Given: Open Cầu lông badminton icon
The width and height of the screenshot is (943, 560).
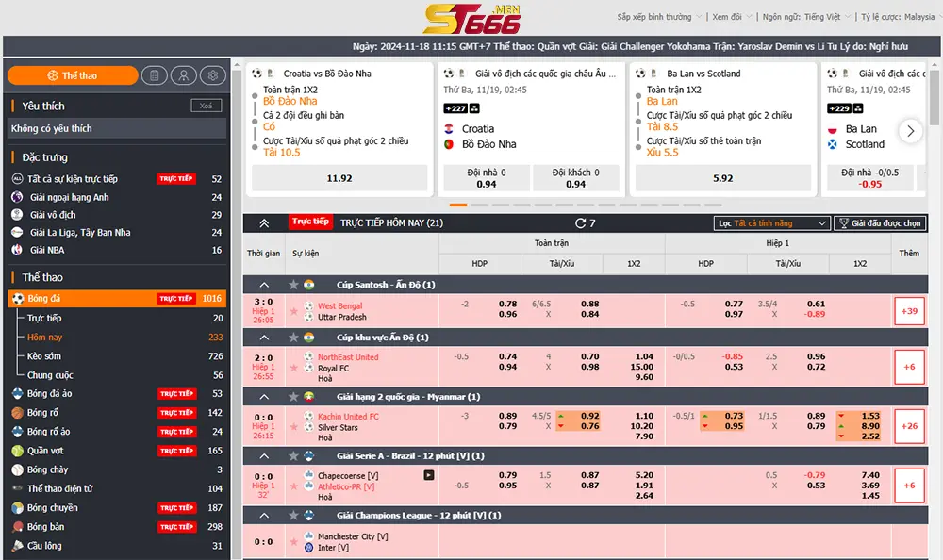Looking at the screenshot, I should (17, 546).
